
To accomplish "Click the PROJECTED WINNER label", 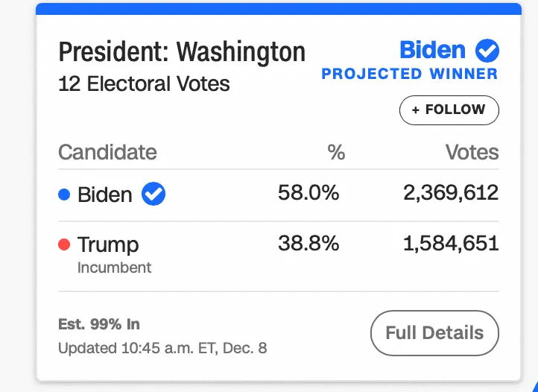I will pos(409,74).
